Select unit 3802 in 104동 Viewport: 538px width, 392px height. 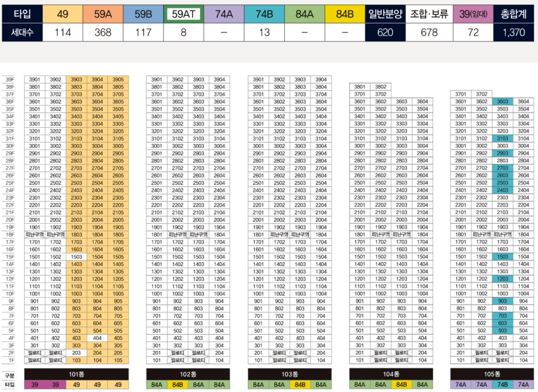[x=381, y=87]
